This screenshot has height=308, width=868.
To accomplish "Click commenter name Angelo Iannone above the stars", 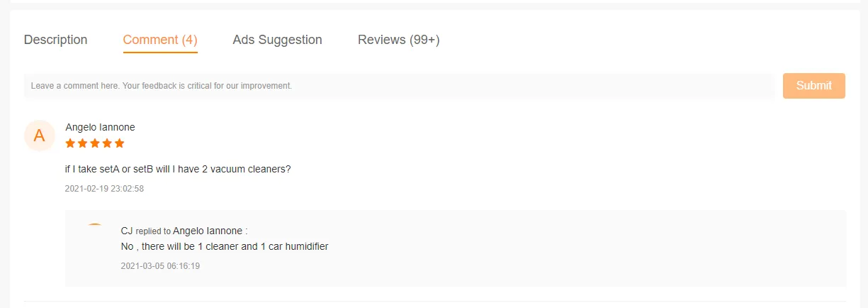I will (x=100, y=127).
